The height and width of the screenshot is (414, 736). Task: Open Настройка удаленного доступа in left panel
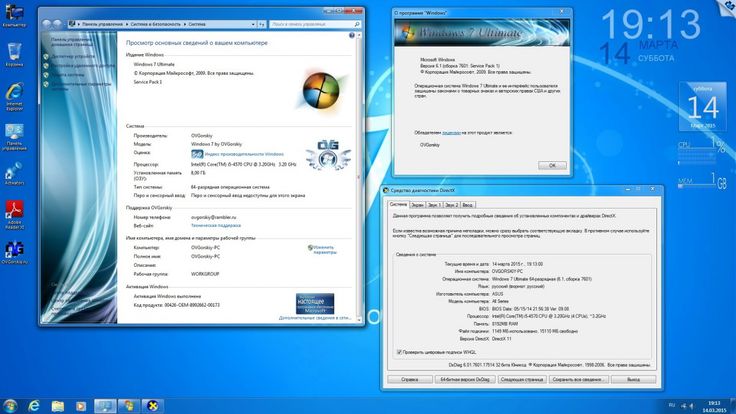(83, 66)
